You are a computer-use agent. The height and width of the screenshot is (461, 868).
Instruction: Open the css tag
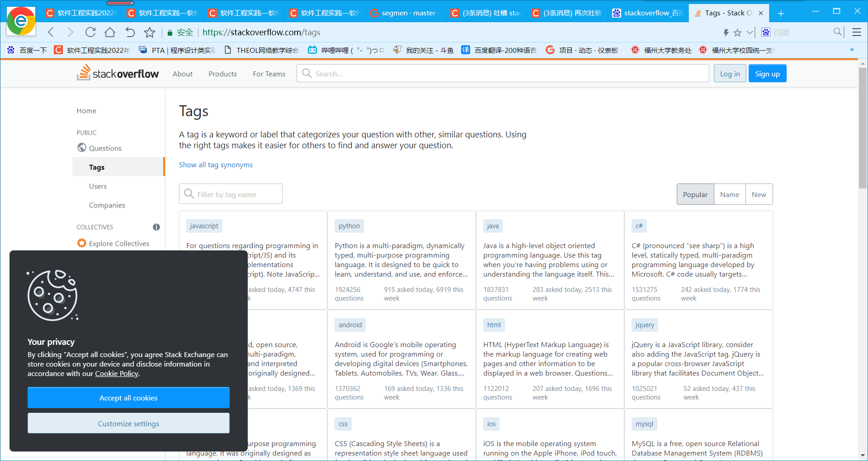343,424
